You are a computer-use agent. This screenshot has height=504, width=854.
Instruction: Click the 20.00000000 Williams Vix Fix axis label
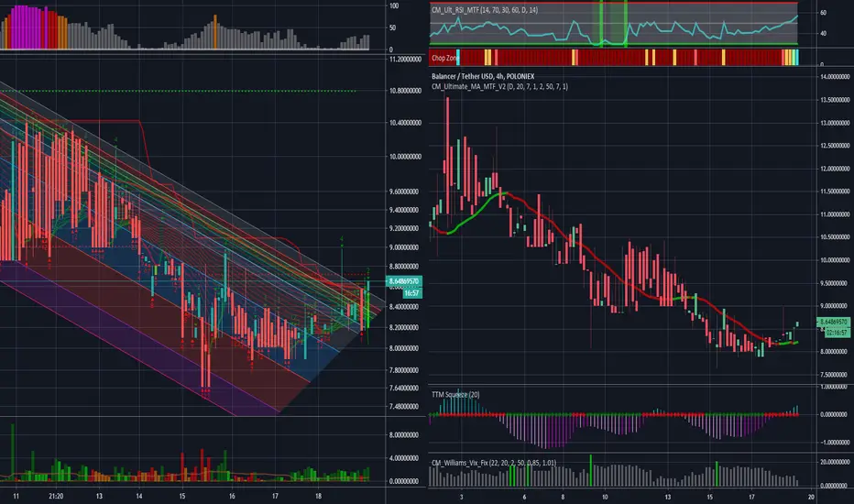pos(835,462)
